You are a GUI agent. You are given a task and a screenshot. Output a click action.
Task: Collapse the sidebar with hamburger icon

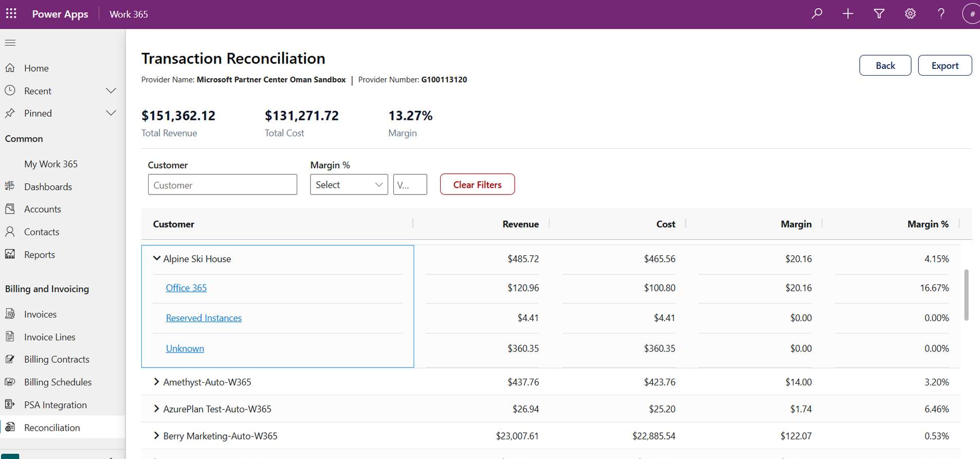pyautogui.click(x=10, y=43)
